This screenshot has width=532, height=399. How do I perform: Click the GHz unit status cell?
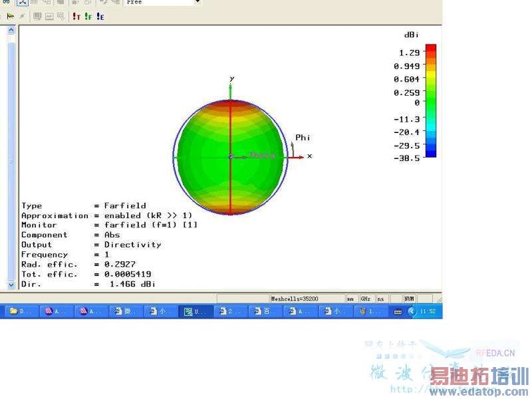365,299
